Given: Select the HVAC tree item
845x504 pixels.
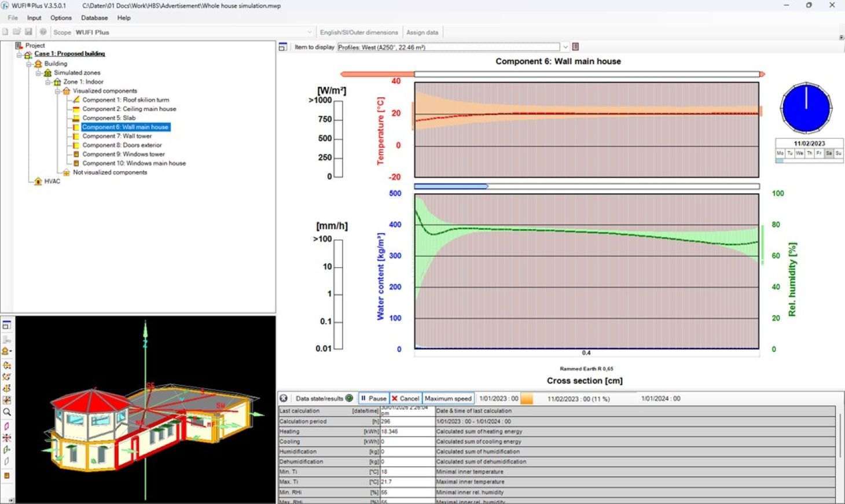Looking at the screenshot, I should 52,181.
